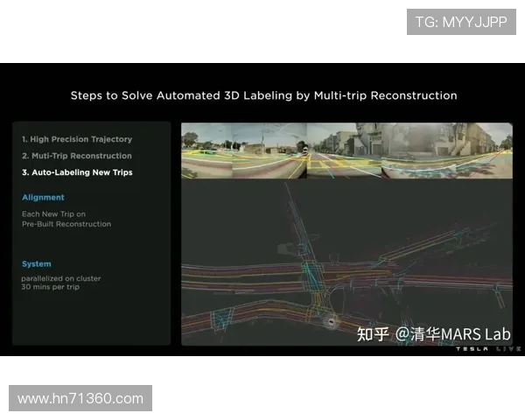Click the '30 mins per trip' text
This screenshot has width=525, height=420.
[x=52, y=288]
